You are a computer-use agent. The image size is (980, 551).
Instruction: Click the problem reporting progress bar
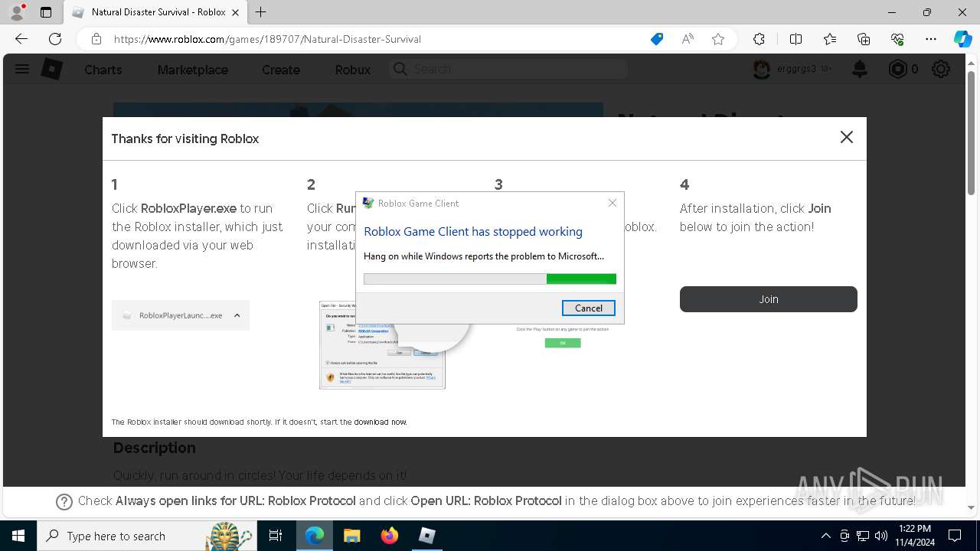(490, 279)
